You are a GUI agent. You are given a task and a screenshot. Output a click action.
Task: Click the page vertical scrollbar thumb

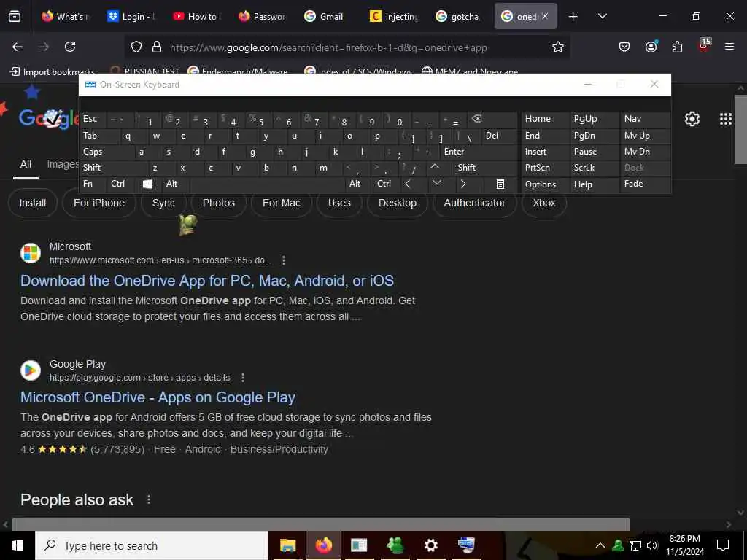click(x=741, y=129)
